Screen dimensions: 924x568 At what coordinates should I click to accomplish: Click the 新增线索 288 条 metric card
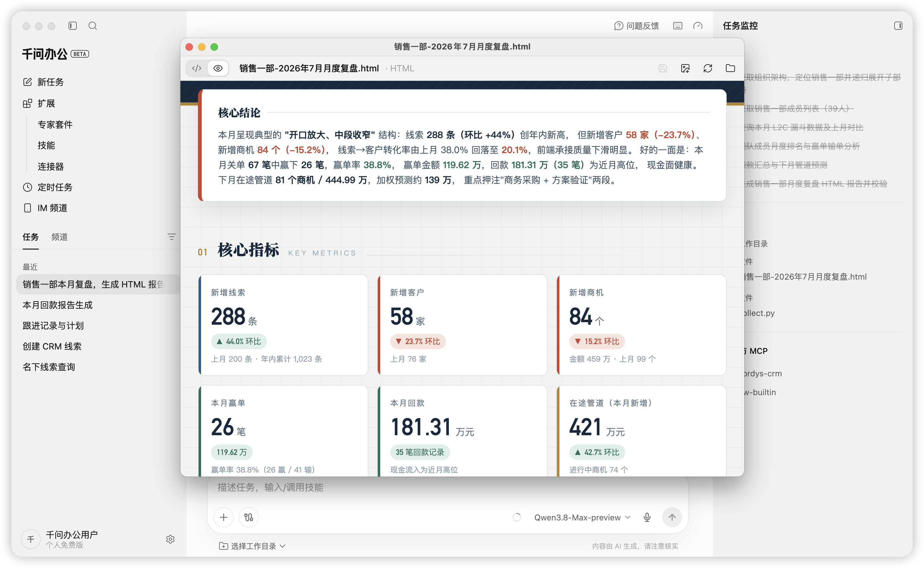coord(283,325)
